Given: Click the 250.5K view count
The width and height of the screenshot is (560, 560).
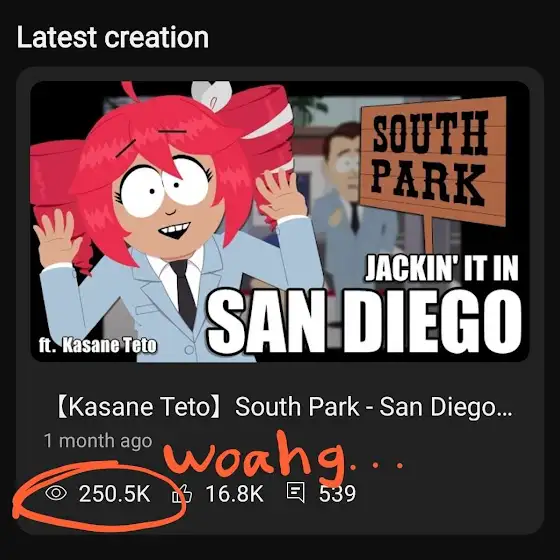Looking at the screenshot, I should click(115, 494).
